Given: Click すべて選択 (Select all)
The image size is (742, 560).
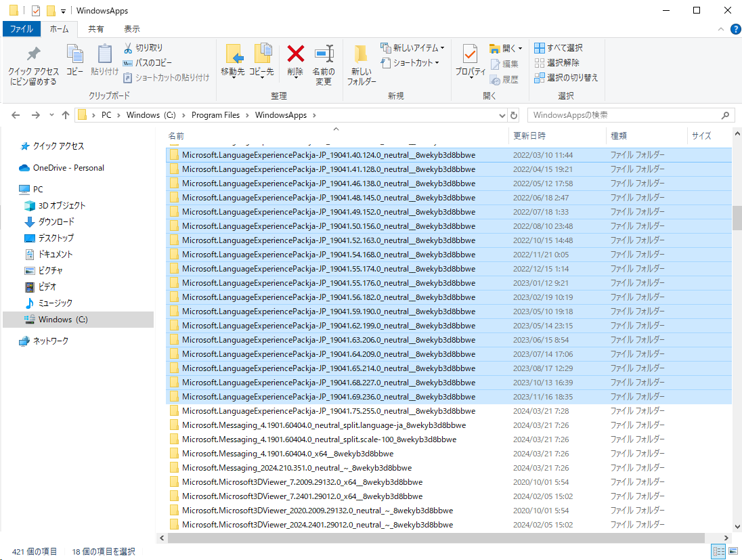Looking at the screenshot, I should click(559, 48).
